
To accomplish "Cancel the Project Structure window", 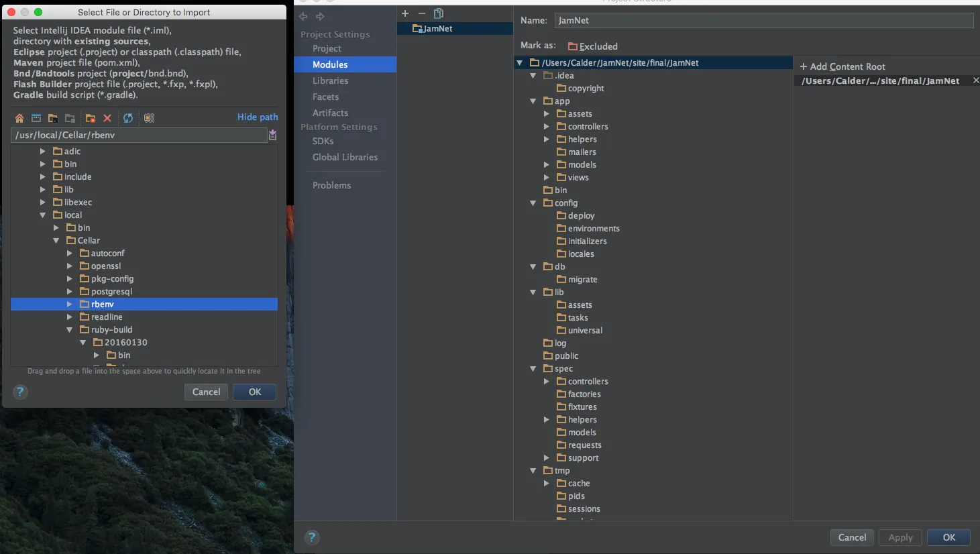I will (x=852, y=537).
